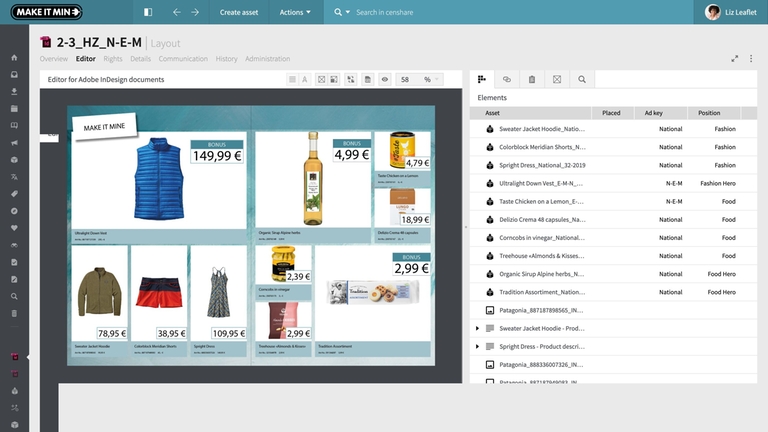Sort by the Asset column header
768x432 pixels.
pos(531,113)
